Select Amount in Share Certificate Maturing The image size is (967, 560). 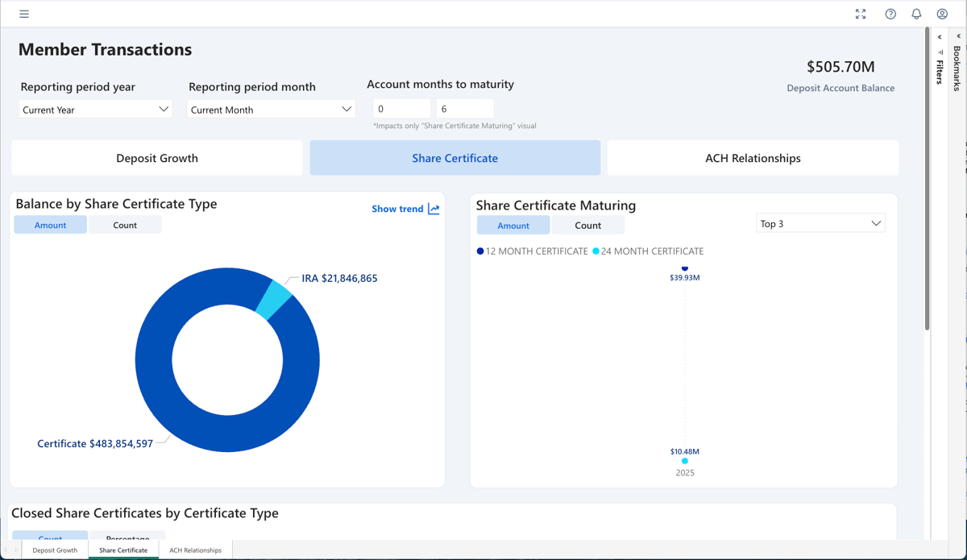click(513, 226)
